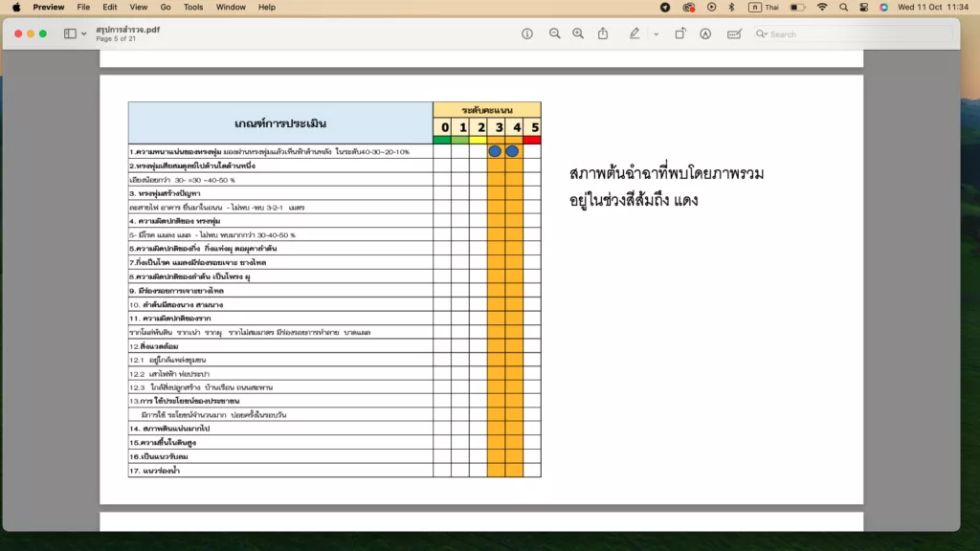Select the Highlight pen tool

click(x=635, y=33)
